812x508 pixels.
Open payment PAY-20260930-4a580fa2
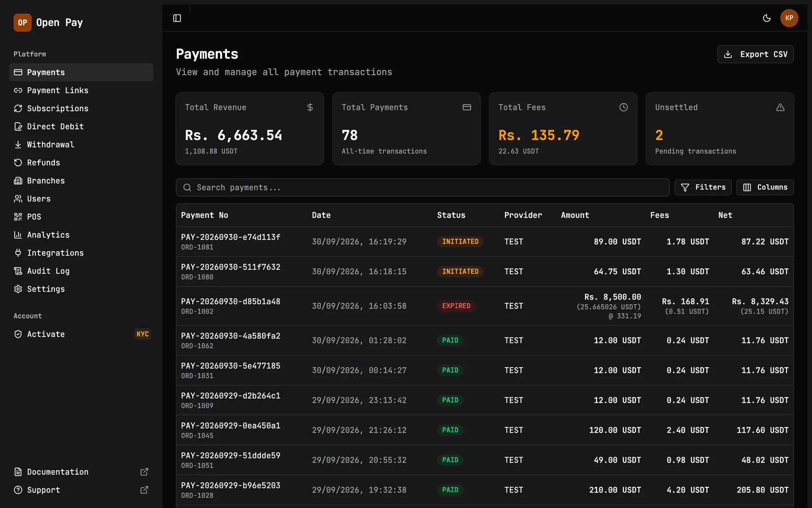click(x=231, y=336)
